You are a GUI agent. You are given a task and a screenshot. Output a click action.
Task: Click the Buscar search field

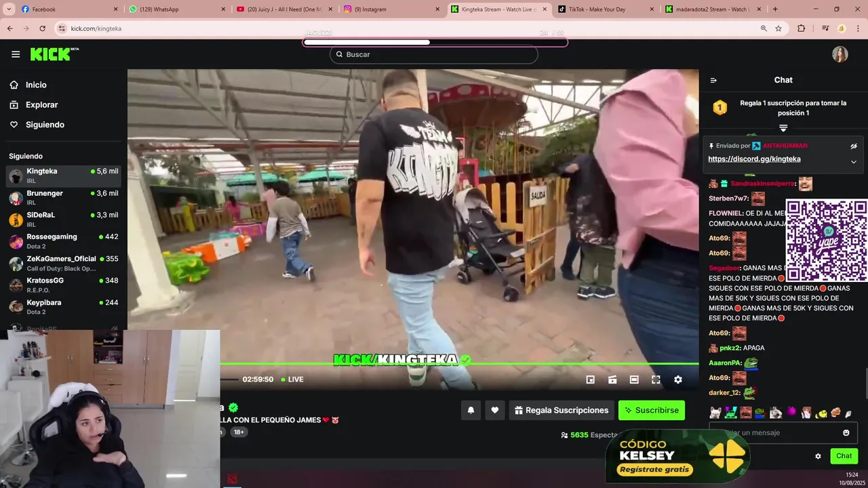tap(434, 54)
